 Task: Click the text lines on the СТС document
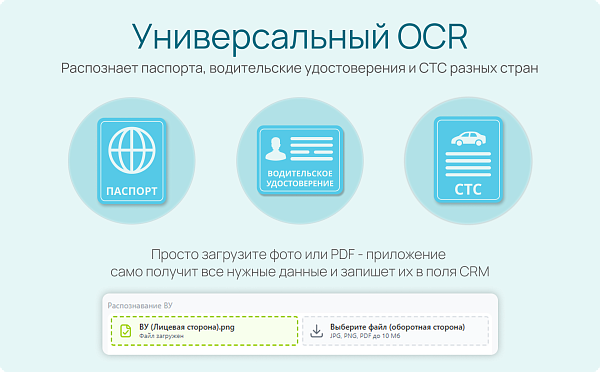tap(468, 164)
